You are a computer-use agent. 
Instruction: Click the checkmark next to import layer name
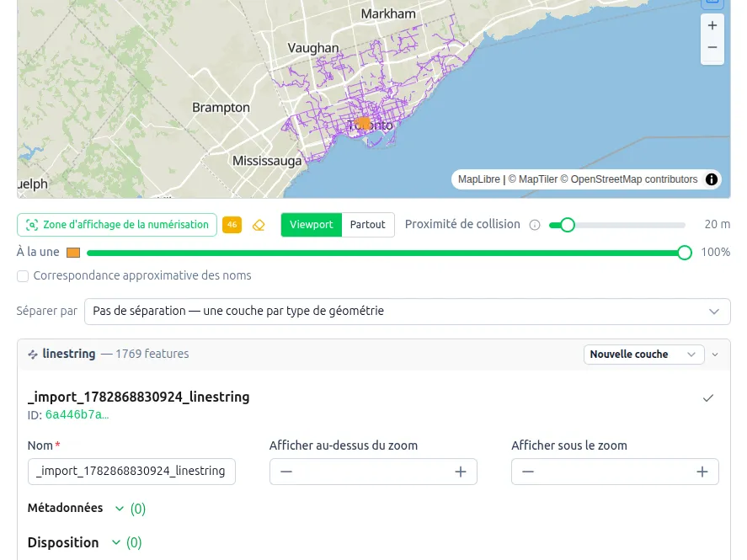pos(708,398)
